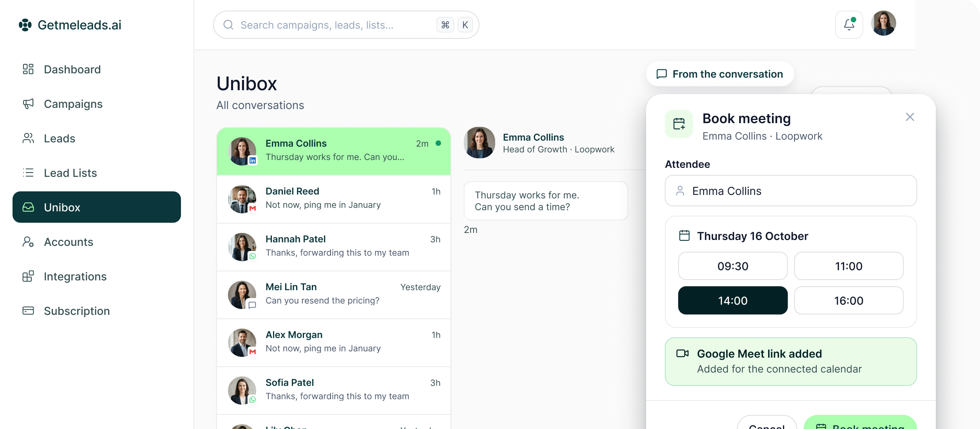
Task: Select the 11:00 time slot
Action: click(x=849, y=266)
